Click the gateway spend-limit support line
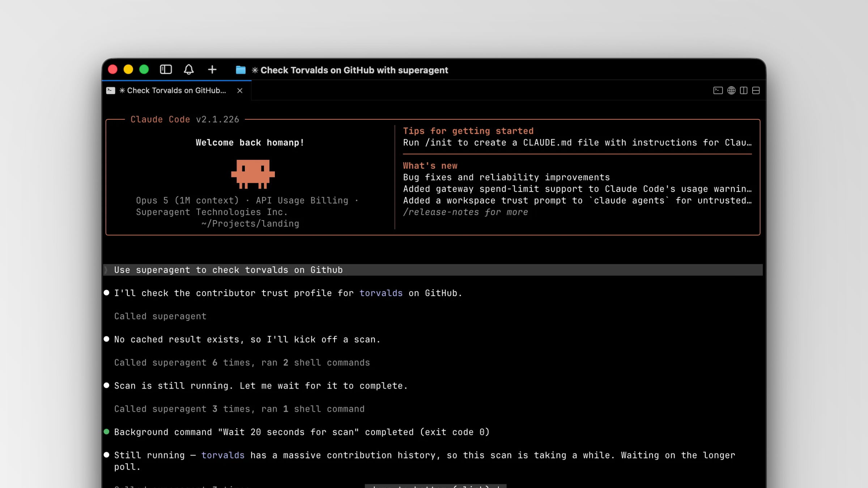 tap(577, 189)
